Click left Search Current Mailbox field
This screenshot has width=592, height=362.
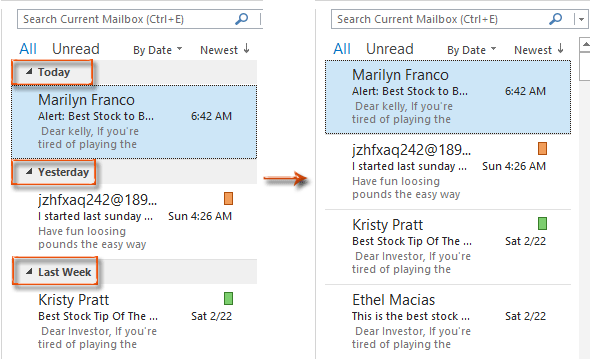tap(126, 19)
